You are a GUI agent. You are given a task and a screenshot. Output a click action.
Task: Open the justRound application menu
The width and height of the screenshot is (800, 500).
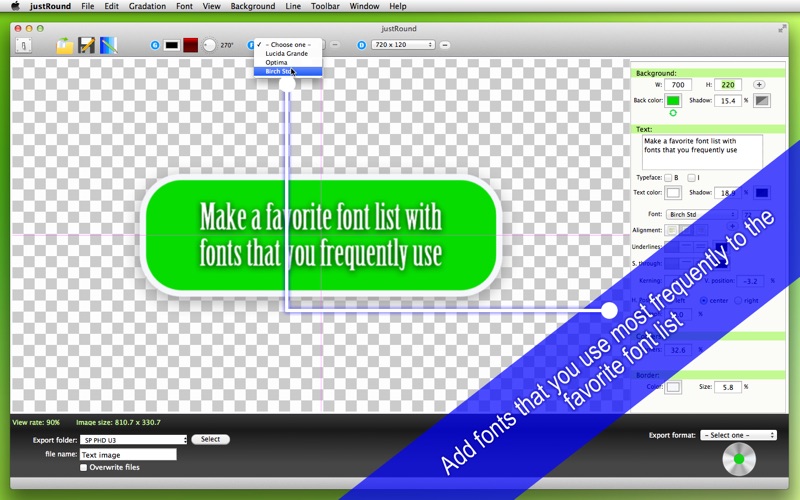(50, 6)
